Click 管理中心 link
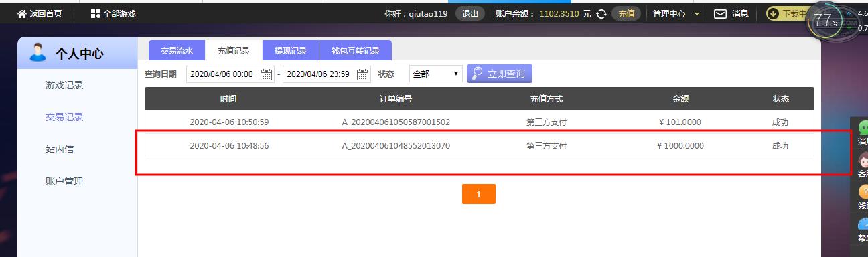This screenshot has height=257, width=868. coord(670,13)
